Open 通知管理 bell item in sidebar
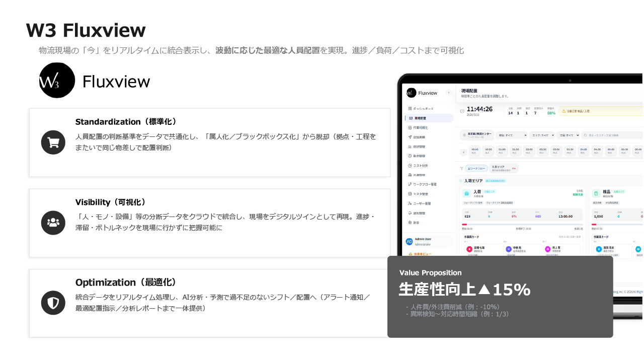The image size is (644, 353). pos(429,213)
